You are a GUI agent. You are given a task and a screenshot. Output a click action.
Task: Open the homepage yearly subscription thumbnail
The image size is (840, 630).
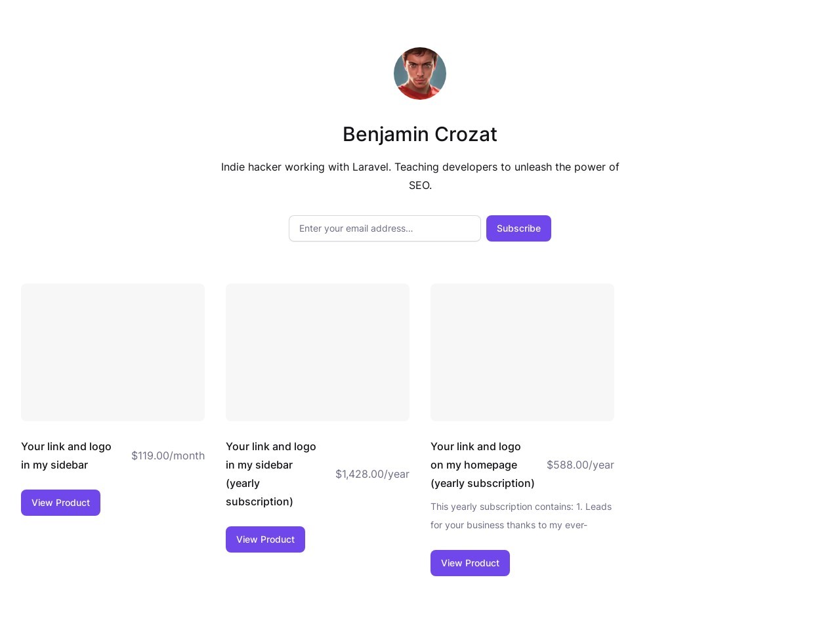point(522,352)
